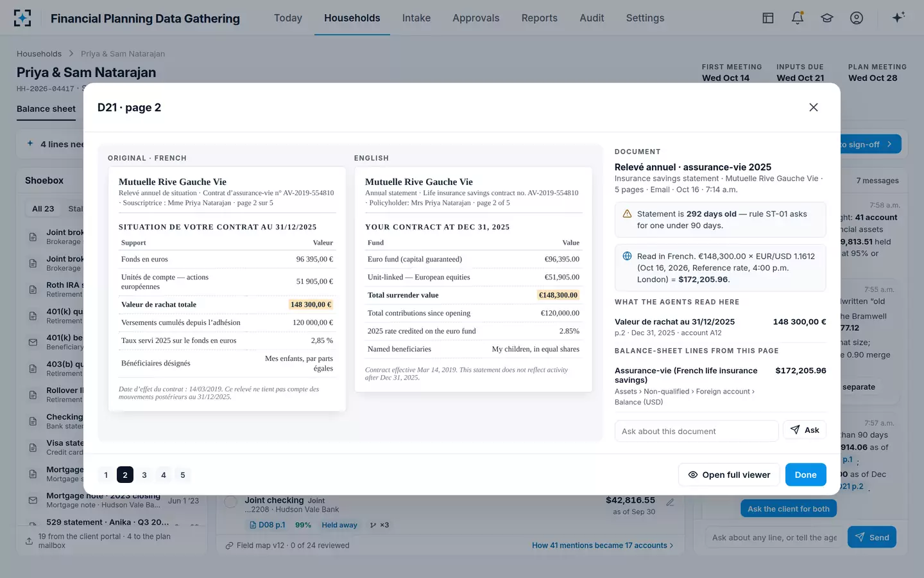Open the notifications bell

(798, 18)
